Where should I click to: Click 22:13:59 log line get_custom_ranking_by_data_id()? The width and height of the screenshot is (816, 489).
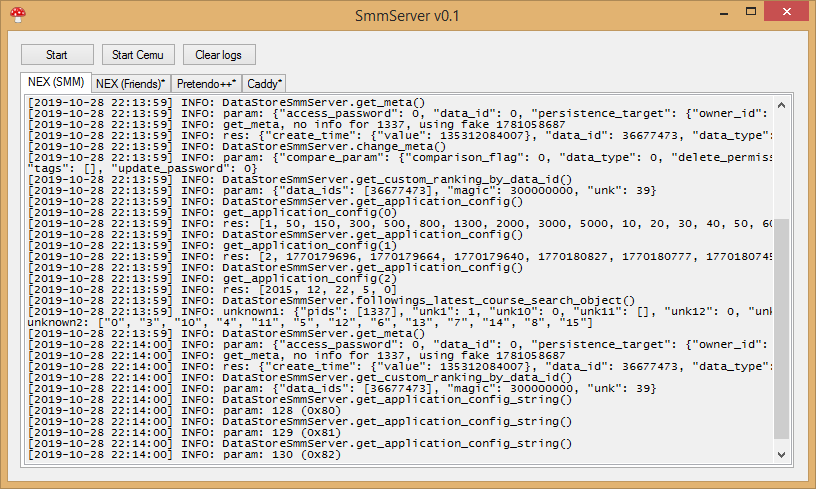pyautogui.click(x=300, y=179)
